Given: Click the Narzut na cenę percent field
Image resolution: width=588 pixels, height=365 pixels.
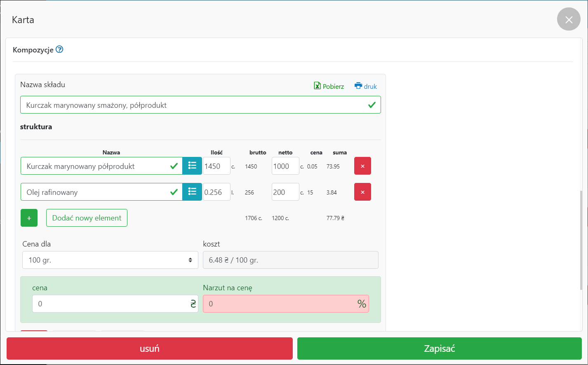Looking at the screenshot, I should [280, 304].
